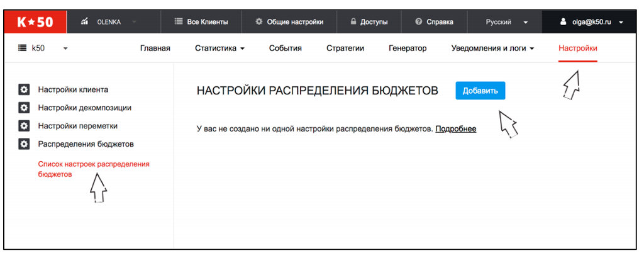Open the Русский language dropdown
Viewport: 644px width, 260px height.
(x=506, y=22)
